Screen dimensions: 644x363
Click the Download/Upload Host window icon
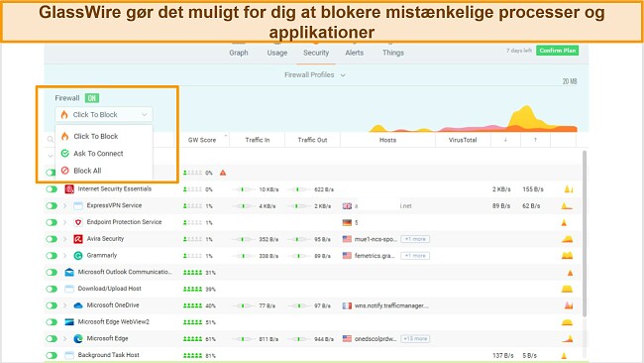[x=69, y=289]
